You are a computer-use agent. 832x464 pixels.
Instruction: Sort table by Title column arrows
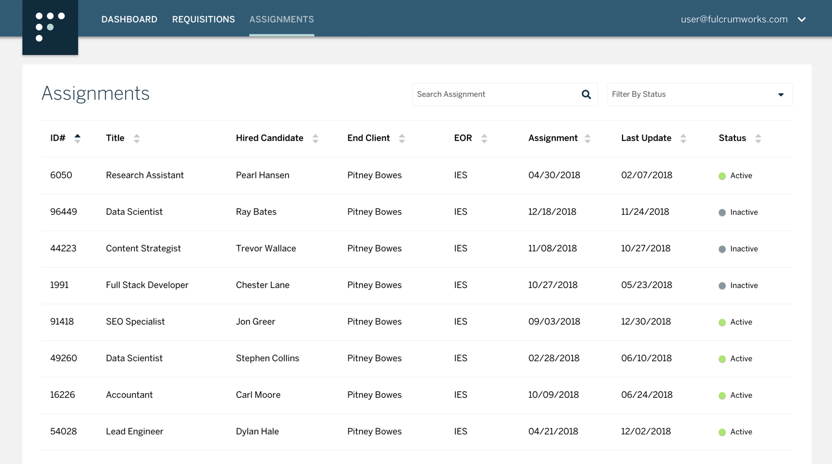(x=137, y=139)
